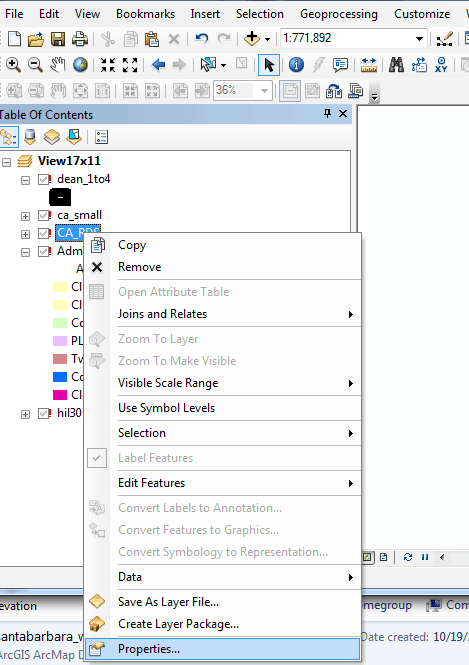Viewport: 469px width, 665px height.
Task: Click Use Symbol Levels
Action: tap(223, 408)
